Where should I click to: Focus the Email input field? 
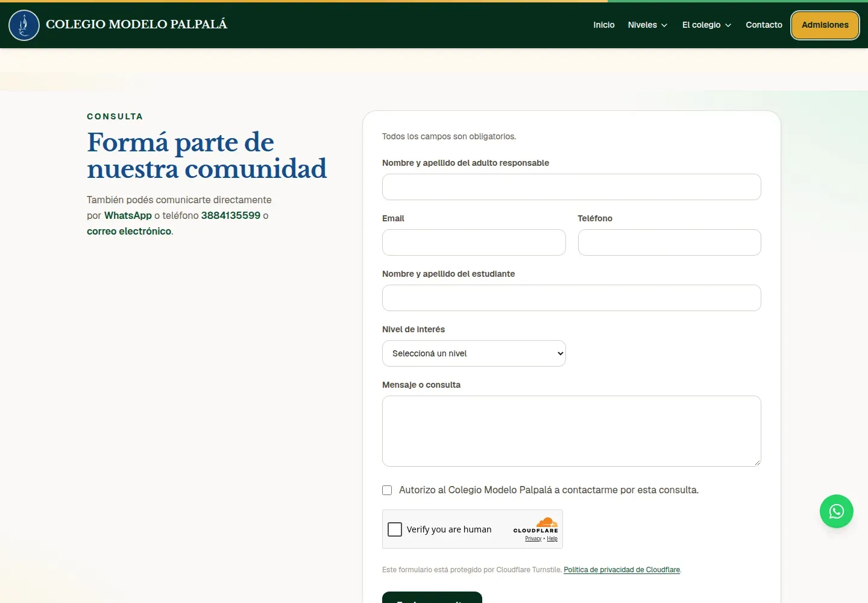tap(474, 242)
